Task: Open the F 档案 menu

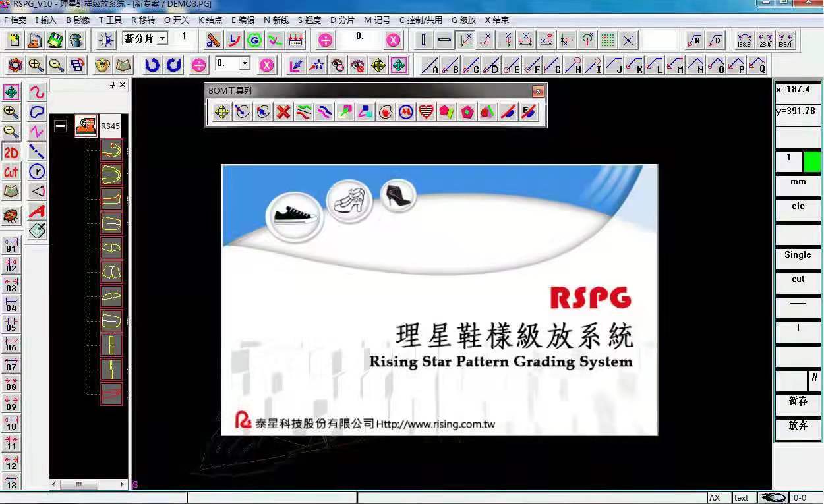Action: (x=15, y=20)
